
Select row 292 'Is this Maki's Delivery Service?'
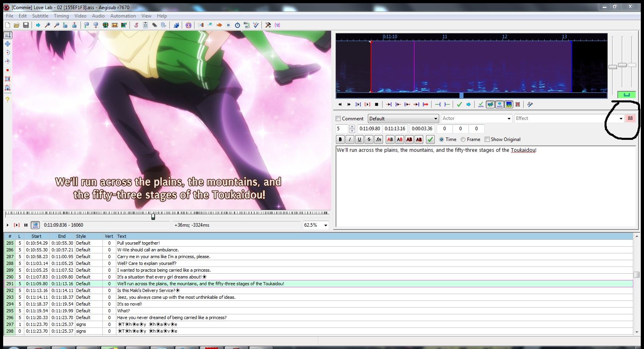tap(318, 290)
